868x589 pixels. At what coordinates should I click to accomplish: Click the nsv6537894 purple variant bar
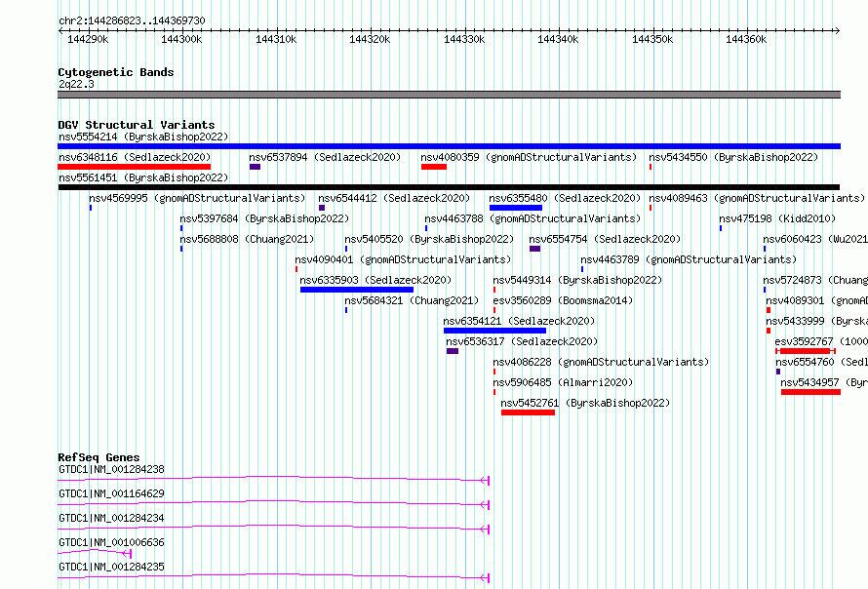(256, 167)
